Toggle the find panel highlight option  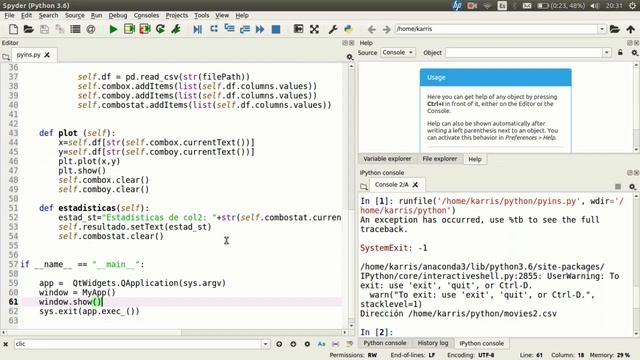click(349, 344)
